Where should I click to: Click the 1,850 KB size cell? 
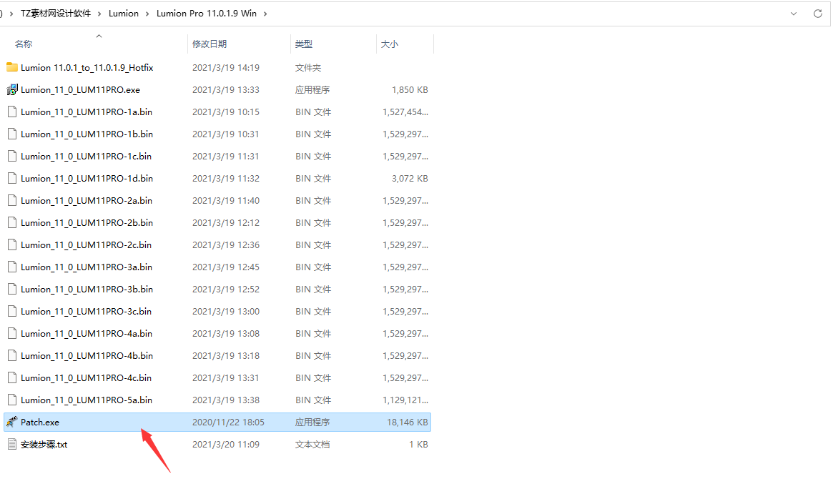(x=410, y=90)
